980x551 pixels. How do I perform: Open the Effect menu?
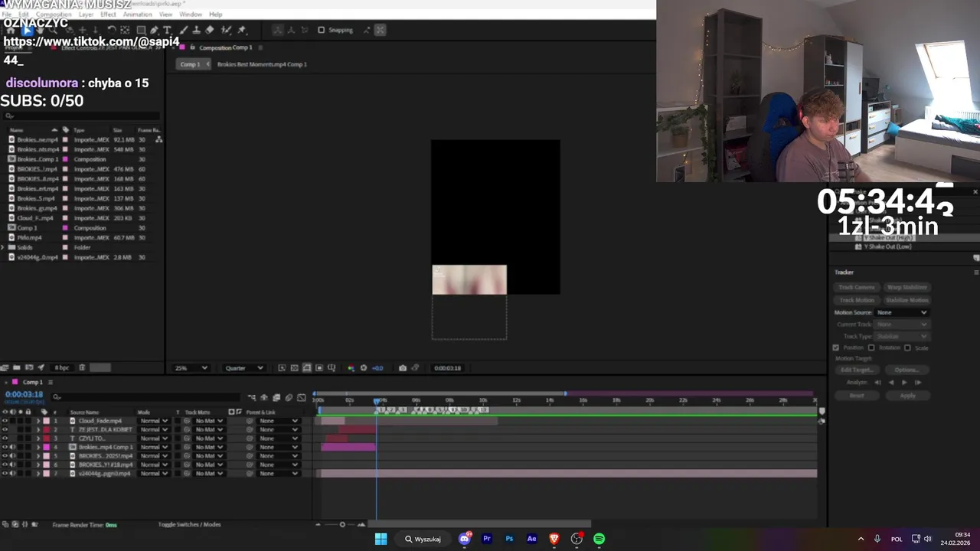click(108, 15)
